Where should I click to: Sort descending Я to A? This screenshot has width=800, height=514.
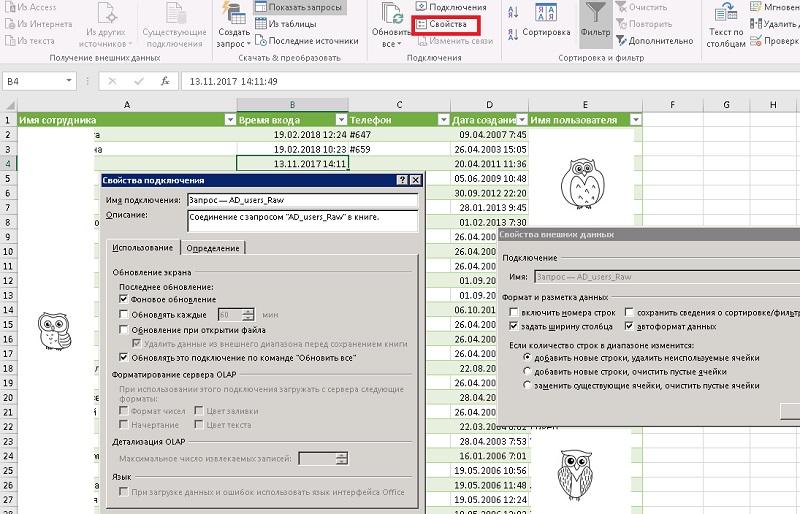[513, 35]
